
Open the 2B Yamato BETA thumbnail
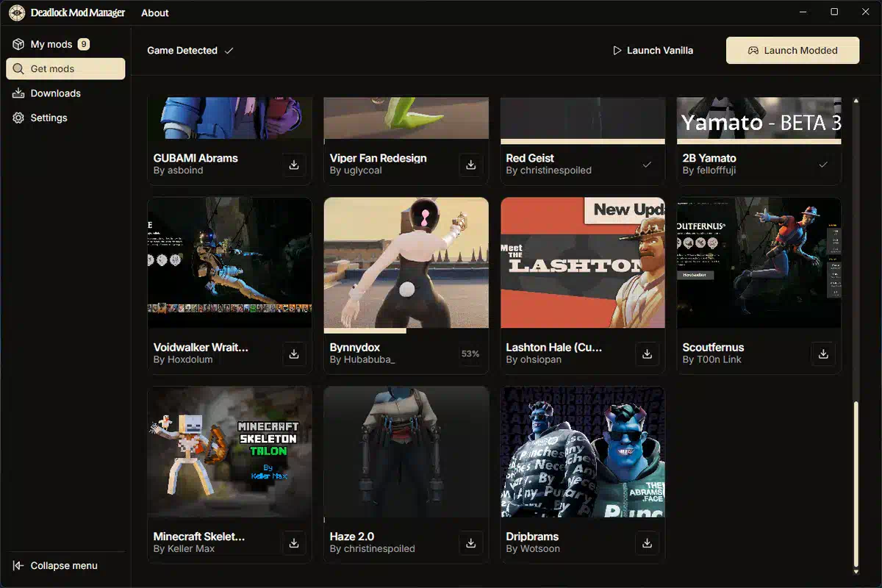pos(759,118)
